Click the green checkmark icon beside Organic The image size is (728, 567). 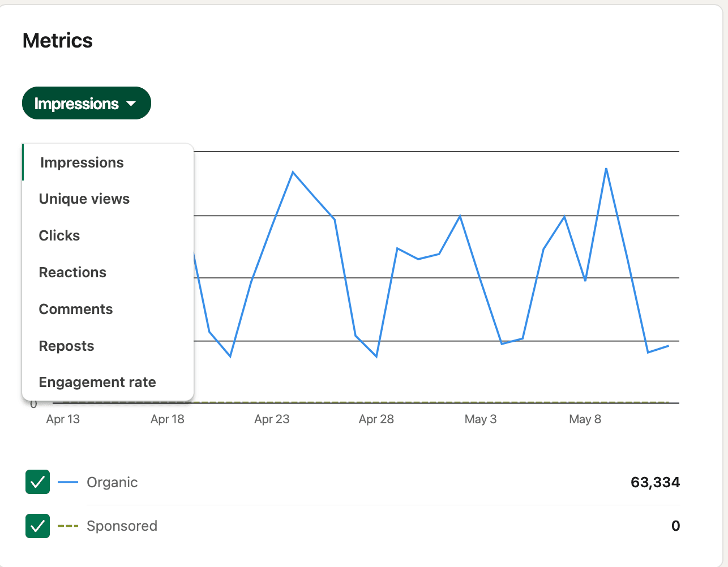37,482
